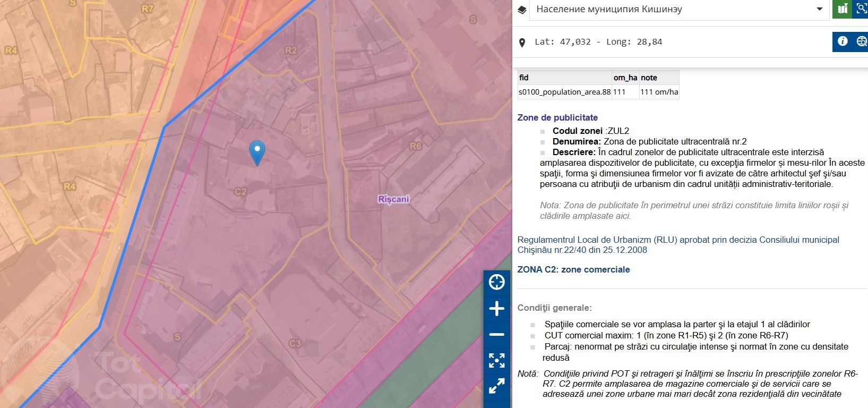Open the Население муниципия Кишинэу layer dropdown
868x408 pixels.
click(x=674, y=10)
